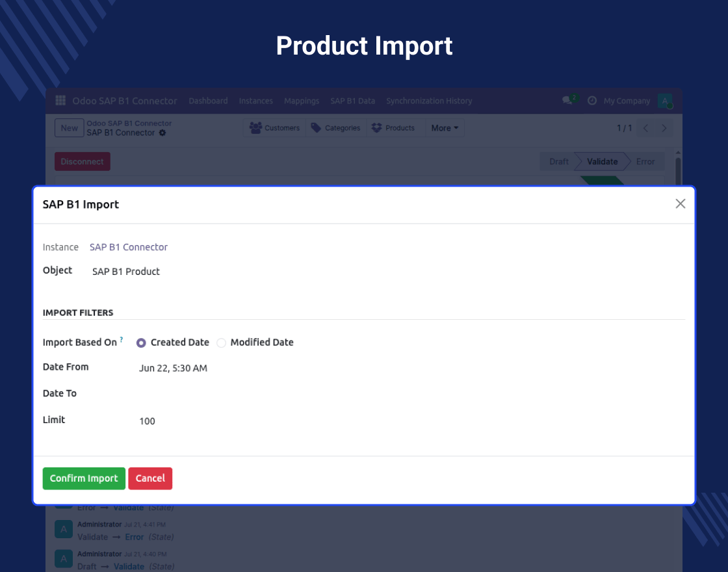The image size is (728, 572).
Task: Open the Dashboard menu
Action: point(208,101)
